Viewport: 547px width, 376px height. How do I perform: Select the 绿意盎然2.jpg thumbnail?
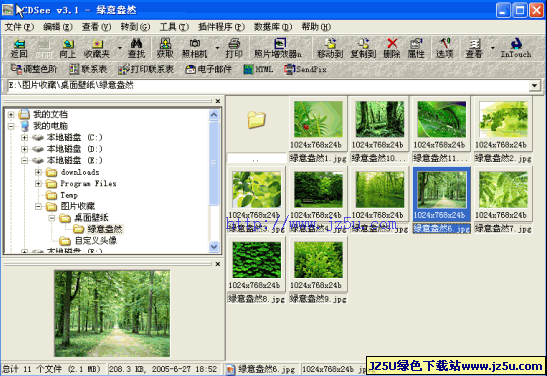point(503,130)
